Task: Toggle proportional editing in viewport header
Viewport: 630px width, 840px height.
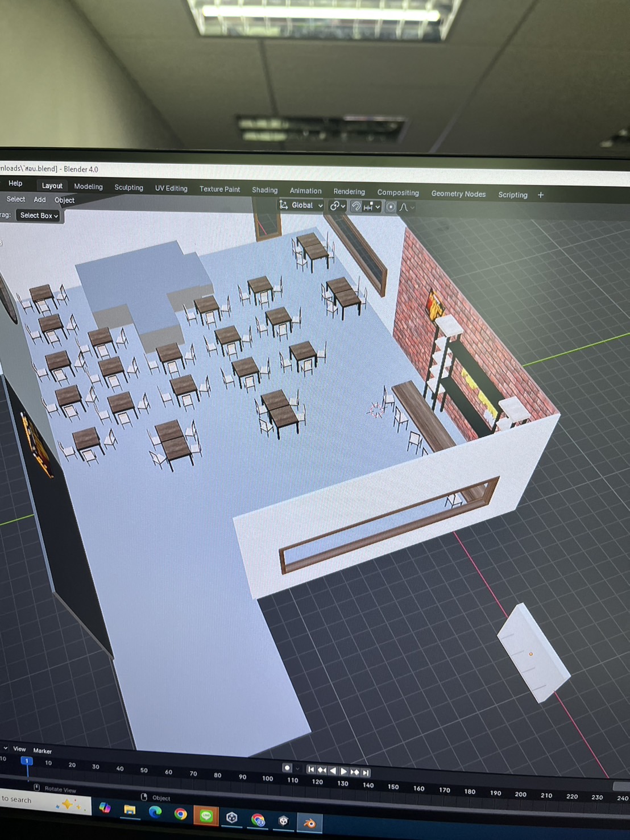Action: click(391, 207)
